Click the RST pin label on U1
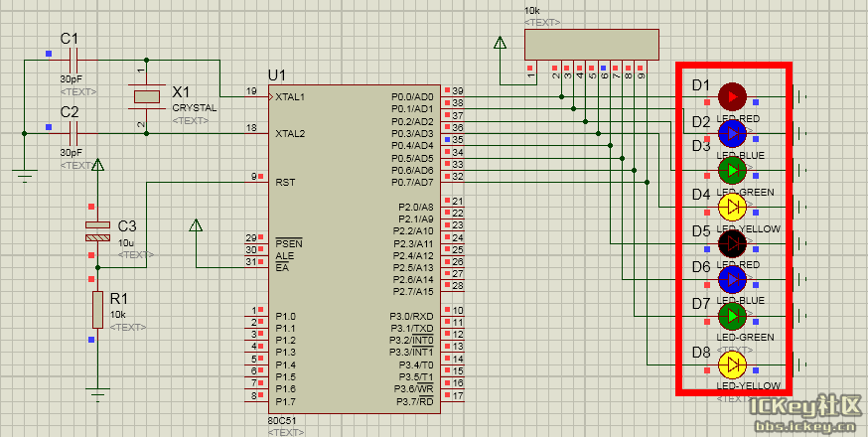 285,182
